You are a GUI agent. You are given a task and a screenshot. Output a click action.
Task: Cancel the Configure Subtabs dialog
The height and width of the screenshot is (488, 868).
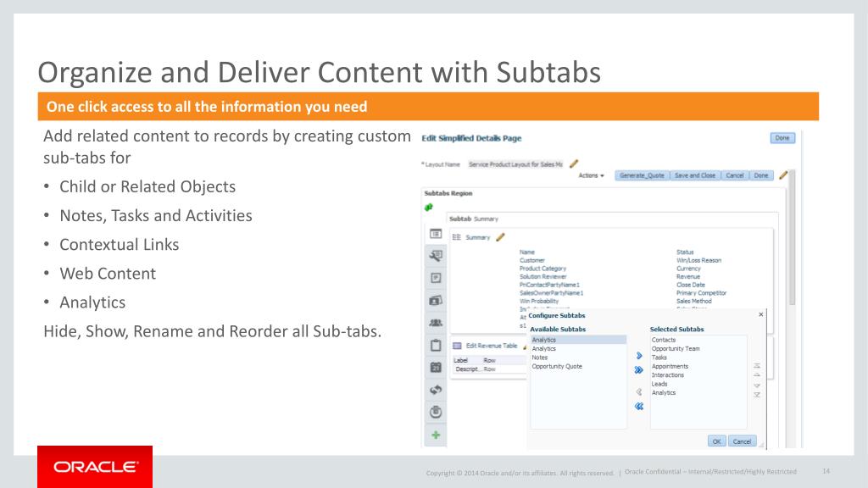742,441
